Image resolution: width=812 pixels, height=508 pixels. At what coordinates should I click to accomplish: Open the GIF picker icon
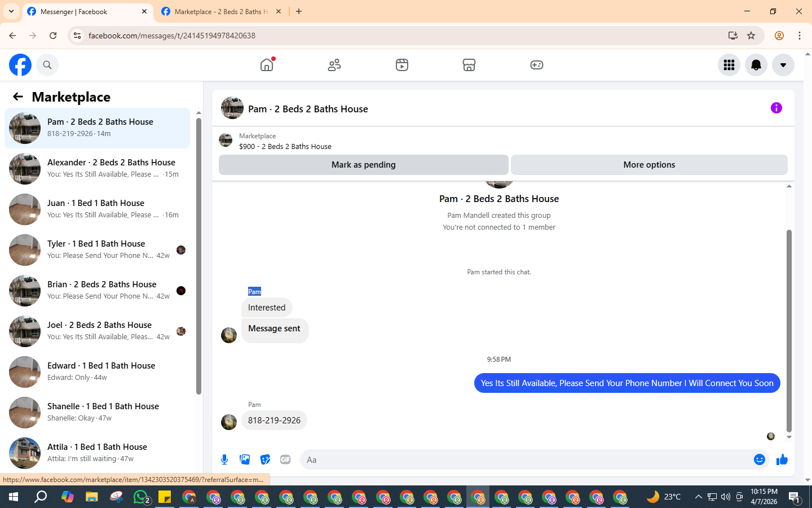(x=285, y=459)
